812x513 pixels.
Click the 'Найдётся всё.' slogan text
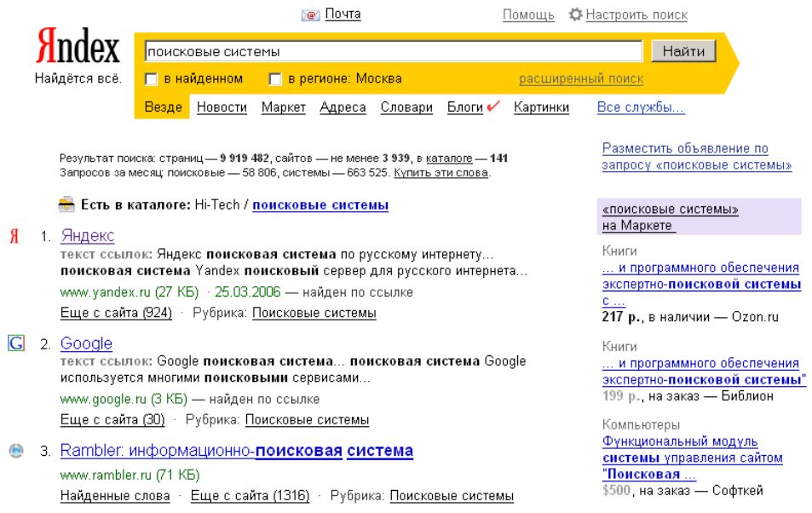click(x=78, y=78)
